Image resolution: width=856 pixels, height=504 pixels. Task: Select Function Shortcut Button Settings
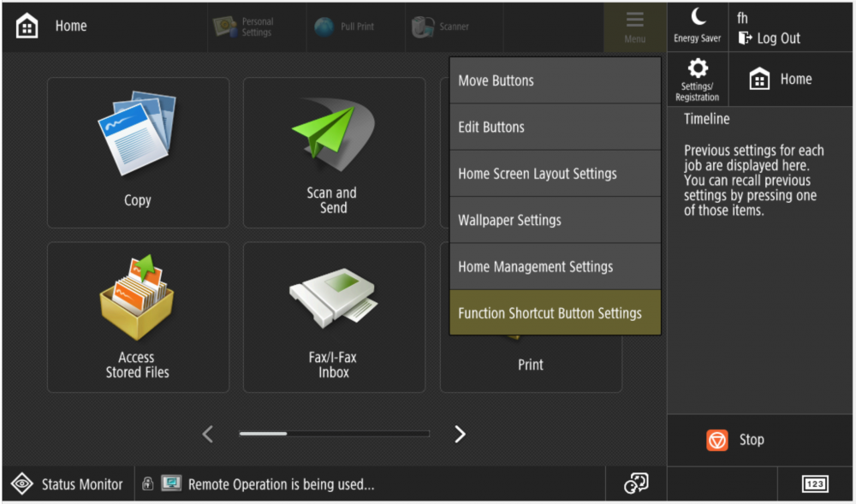click(555, 313)
